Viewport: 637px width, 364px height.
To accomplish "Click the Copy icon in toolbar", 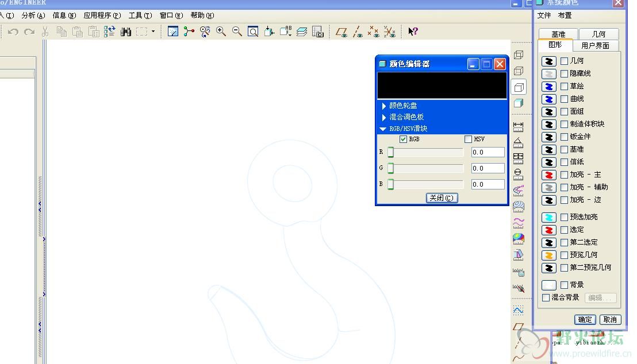I will point(62,32).
